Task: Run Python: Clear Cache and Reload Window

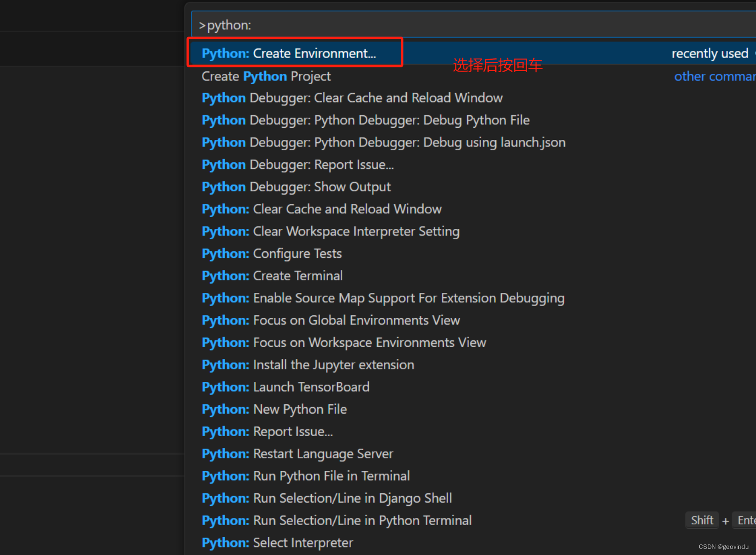Action: 321,209
